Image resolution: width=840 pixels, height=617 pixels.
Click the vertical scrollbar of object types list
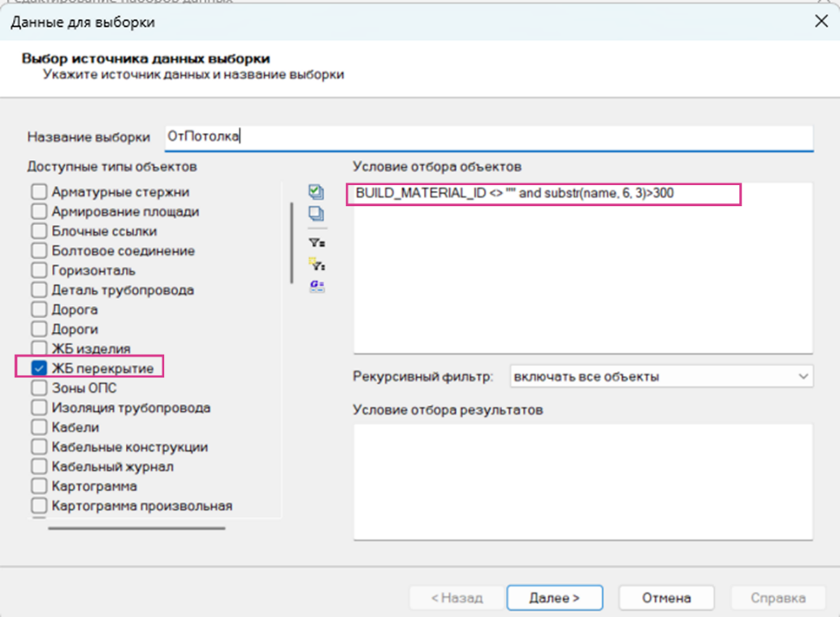pyautogui.click(x=291, y=242)
